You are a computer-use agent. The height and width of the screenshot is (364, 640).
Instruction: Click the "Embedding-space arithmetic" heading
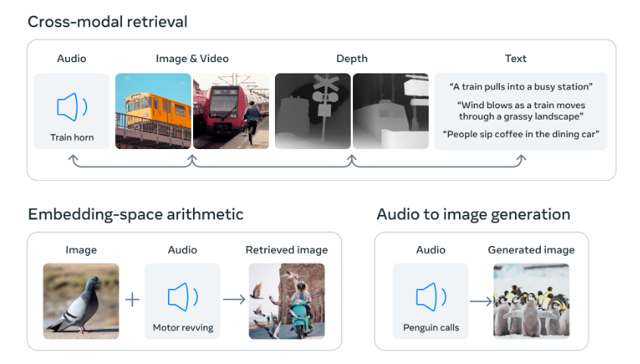click(136, 214)
